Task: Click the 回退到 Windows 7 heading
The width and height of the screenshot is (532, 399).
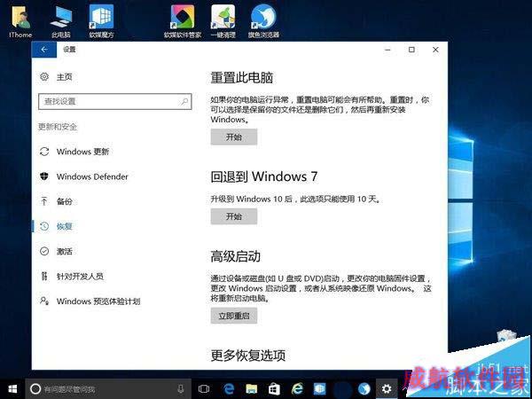Action: point(264,176)
